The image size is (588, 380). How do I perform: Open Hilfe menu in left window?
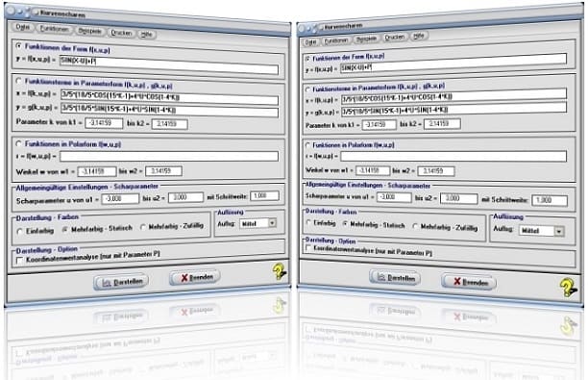[x=146, y=35]
